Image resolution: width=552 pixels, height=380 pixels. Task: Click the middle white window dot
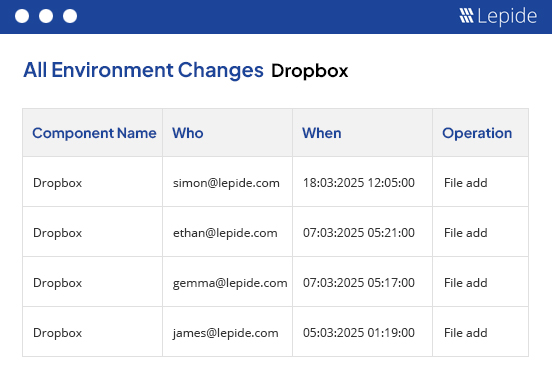[x=46, y=16]
